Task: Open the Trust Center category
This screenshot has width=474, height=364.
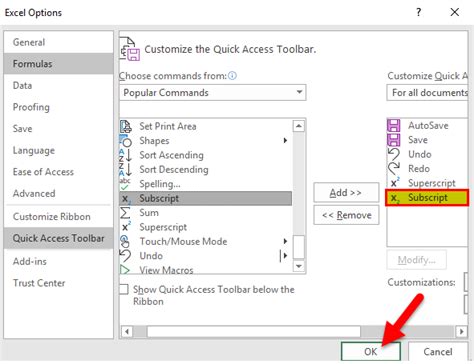Action: [58, 283]
